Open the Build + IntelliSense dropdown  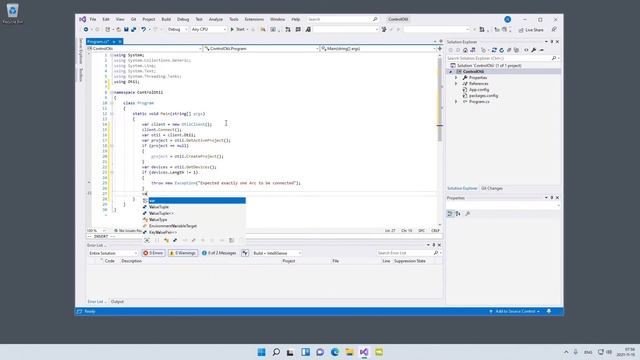tap(277, 253)
